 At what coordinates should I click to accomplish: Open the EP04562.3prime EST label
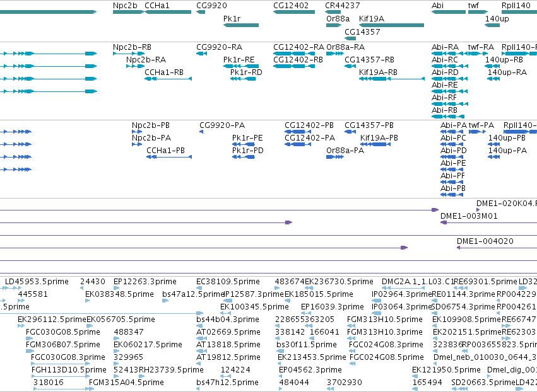(310, 370)
